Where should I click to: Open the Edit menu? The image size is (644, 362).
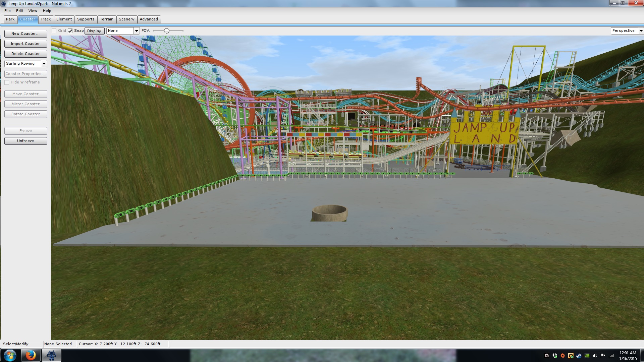coord(19,11)
